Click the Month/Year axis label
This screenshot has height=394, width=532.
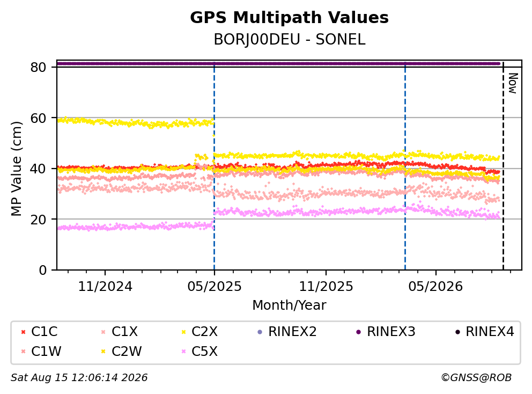[289, 305]
